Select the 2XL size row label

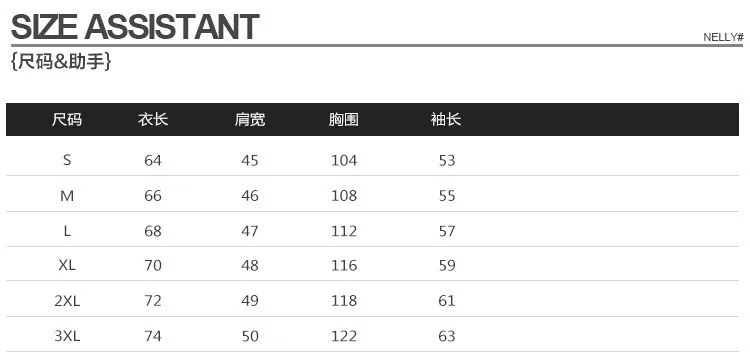(x=67, y=301)
